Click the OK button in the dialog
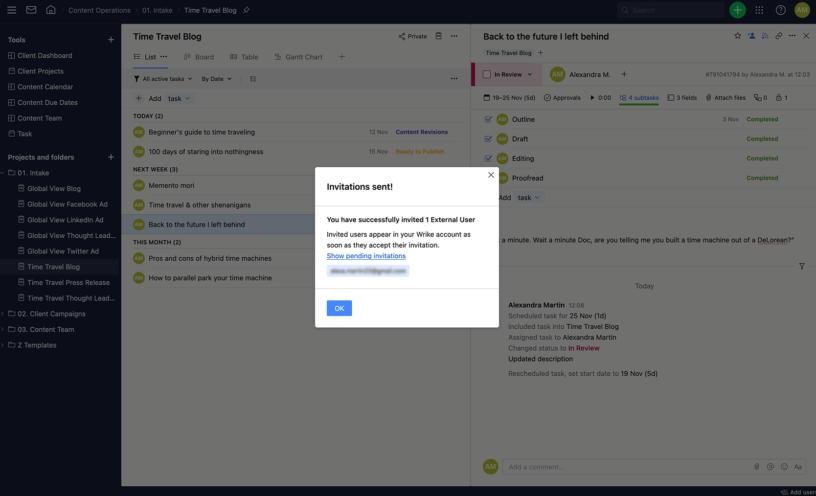The image size is (816, 496). click(339, 308)
